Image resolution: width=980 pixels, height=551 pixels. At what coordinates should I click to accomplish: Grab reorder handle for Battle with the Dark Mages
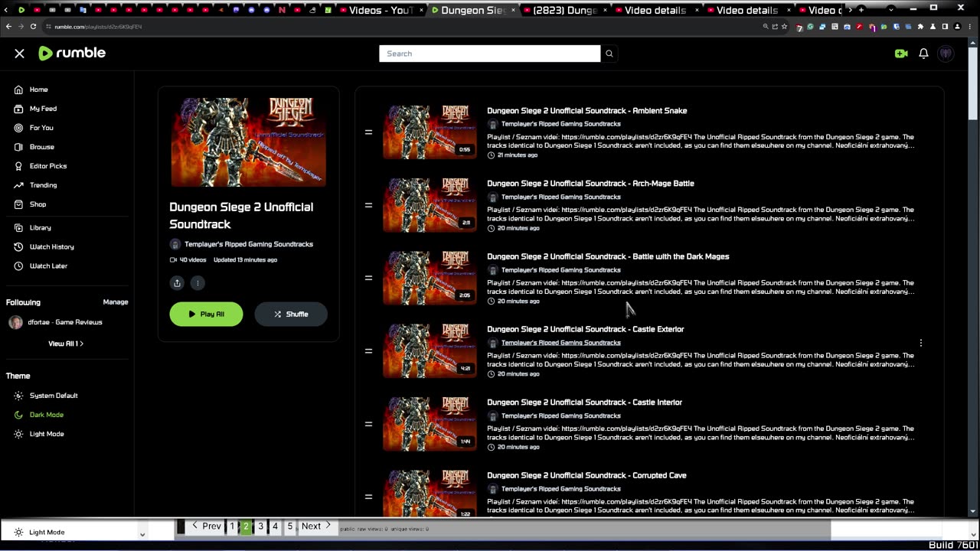[368, 278]
